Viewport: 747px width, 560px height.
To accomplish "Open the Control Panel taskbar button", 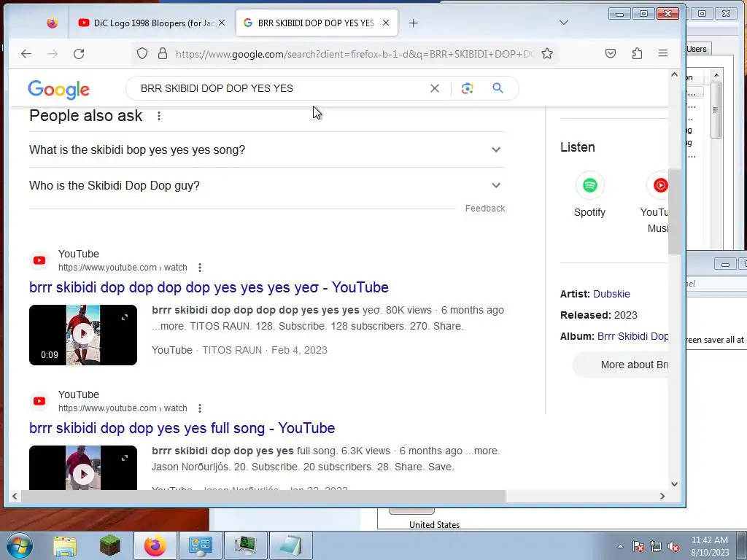I will [200, 545].
